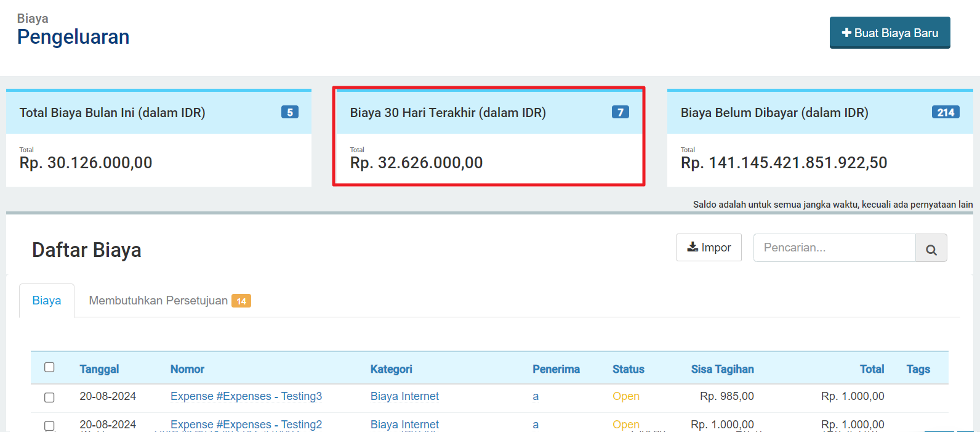Click the badge showing 5 on Total Biaya Bulan Ini
The width and height of the screenshot is (980, 432).
[x=290, y=112]
